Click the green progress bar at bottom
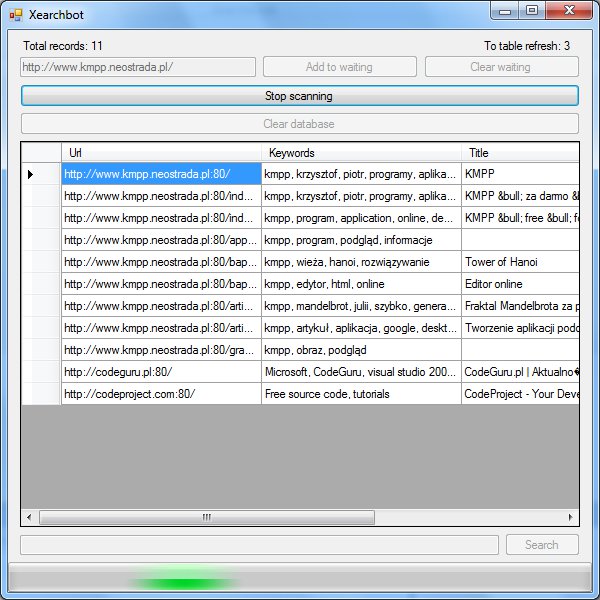 299,579
